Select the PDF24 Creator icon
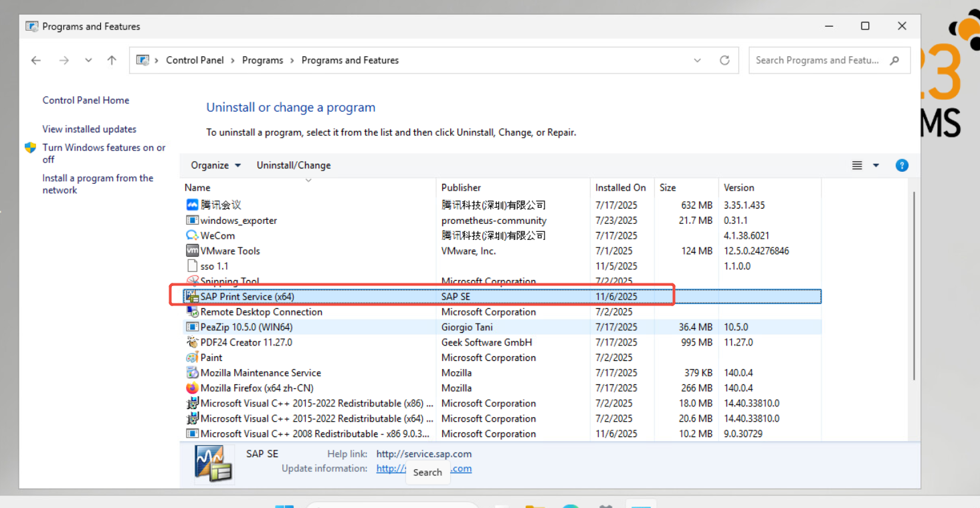This screenshot has width=980, height=508. 192,342
